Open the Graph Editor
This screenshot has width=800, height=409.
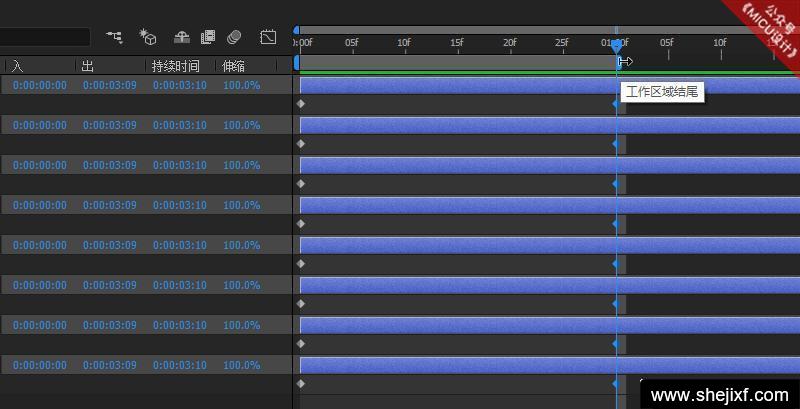(x=268, y=37)
